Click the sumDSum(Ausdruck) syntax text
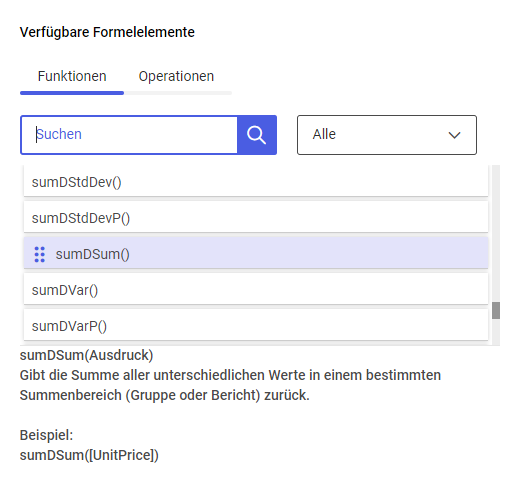 click(86, 355)
